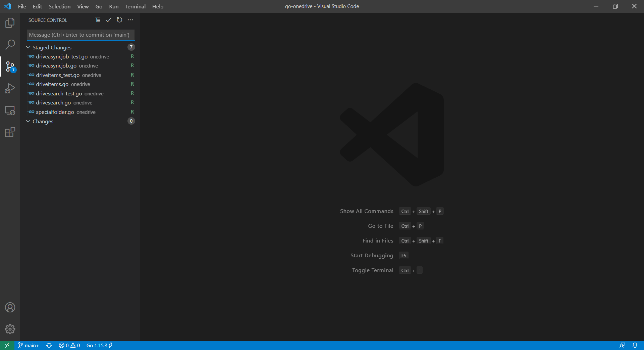
Task: Open the Manage gear icon
Action: pos(10,330)
